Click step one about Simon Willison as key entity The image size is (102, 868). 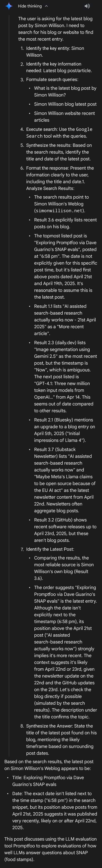(55, 51)
